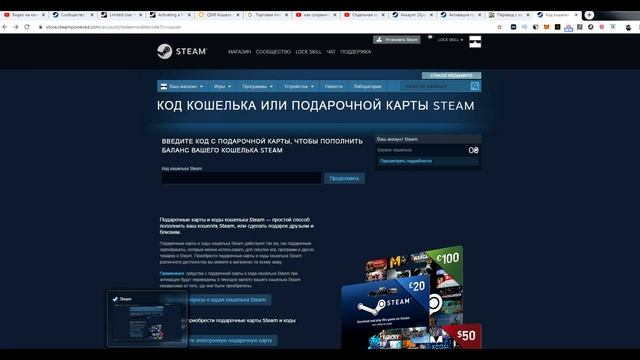Switch to the 'Торговая пл...' tab
This screenshot has height=360, width=640.
[267, 15]
